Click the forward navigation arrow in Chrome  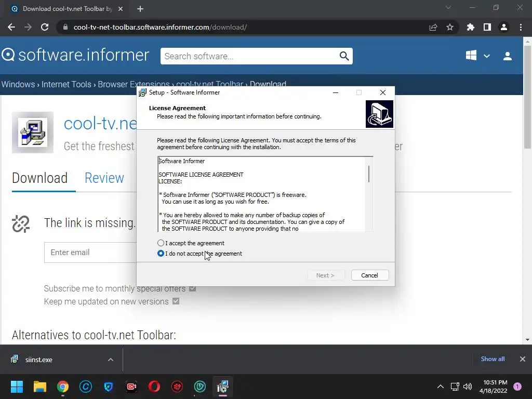(28, 27)
